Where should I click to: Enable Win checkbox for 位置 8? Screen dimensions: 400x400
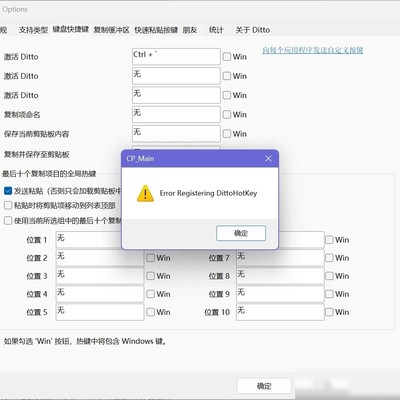[x=329, y=276]
